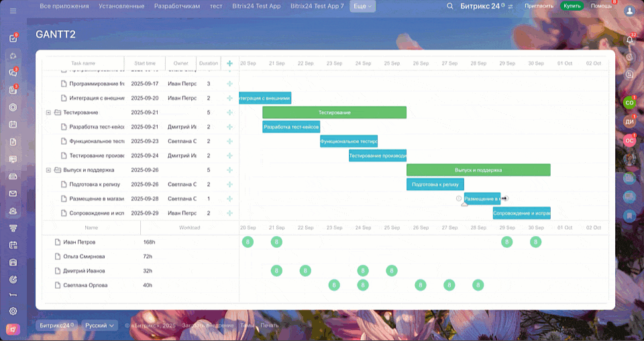Open the calendar icon in left sidebar

(x=13, y=124)
